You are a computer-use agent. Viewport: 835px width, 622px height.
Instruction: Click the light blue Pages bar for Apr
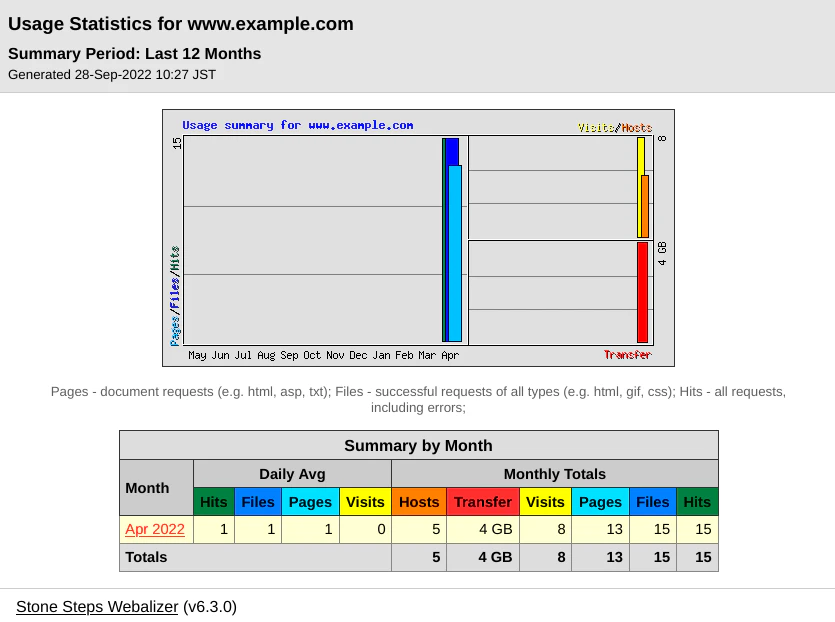(455, 253)
